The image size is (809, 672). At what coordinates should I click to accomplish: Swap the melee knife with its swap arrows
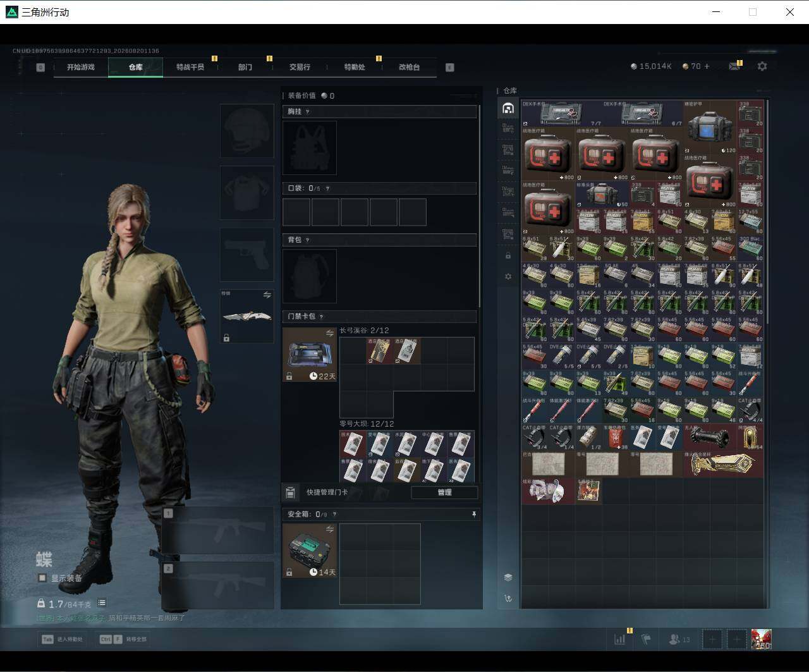[x=267, y=295]
